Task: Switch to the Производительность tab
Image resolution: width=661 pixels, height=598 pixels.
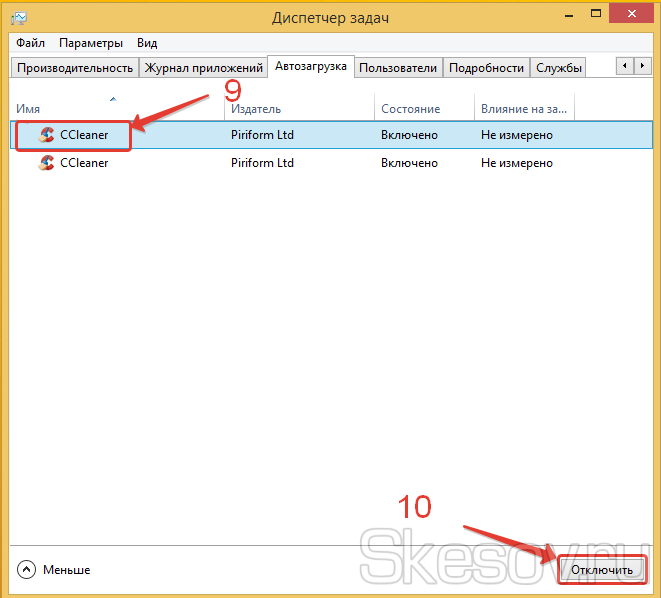Action: pyautogui.click(x=74, y=68)
